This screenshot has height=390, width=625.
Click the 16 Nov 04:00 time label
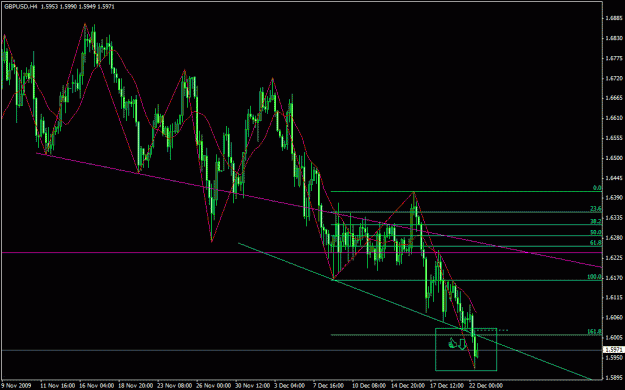click(x=96, y=386)
